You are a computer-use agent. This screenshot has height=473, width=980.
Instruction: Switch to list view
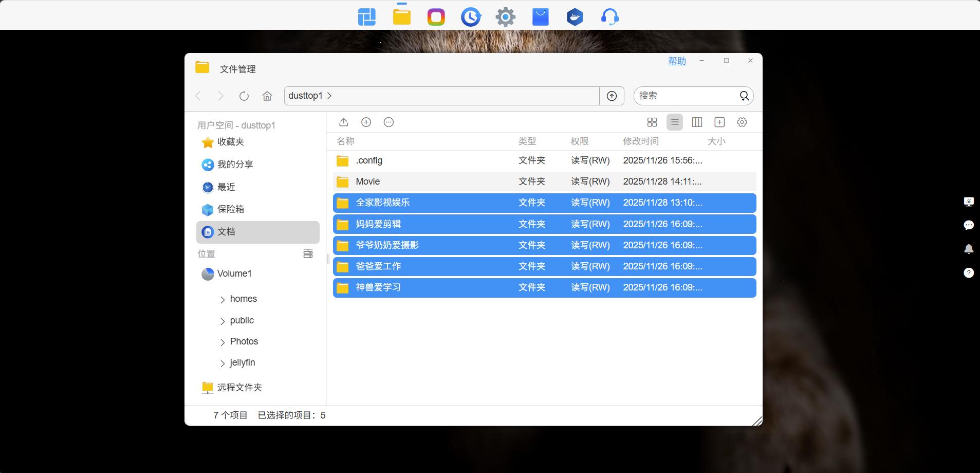pos(675,122)
